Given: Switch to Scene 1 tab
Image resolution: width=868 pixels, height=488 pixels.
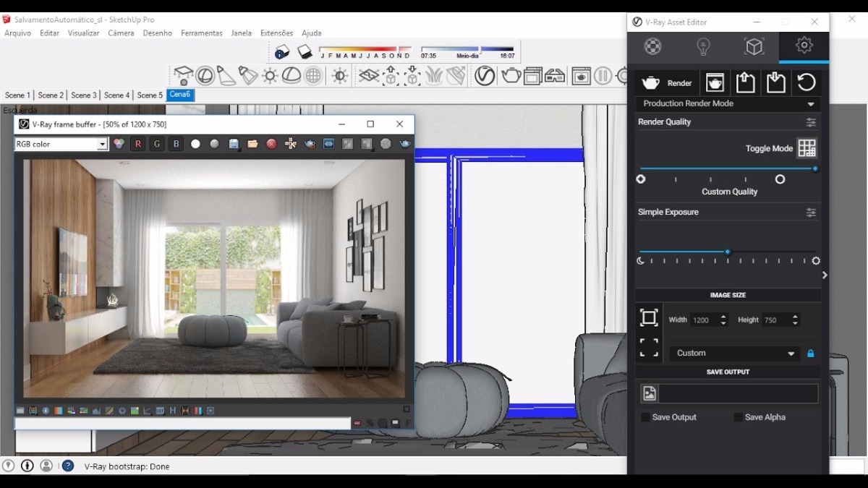Looking at the screenshot, I should coord(17,95).
